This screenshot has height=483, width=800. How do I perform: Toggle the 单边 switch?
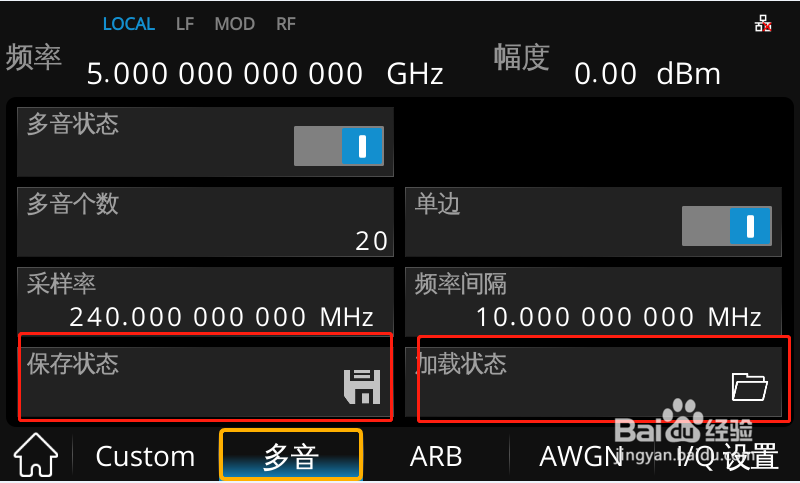(x=727, y=226)
